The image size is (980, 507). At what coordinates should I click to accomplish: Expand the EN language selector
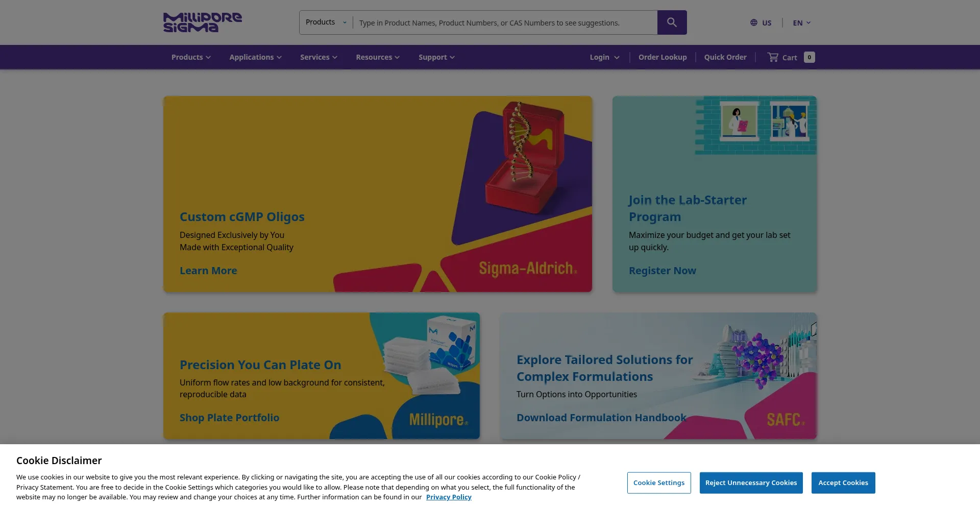click(801, 23)
